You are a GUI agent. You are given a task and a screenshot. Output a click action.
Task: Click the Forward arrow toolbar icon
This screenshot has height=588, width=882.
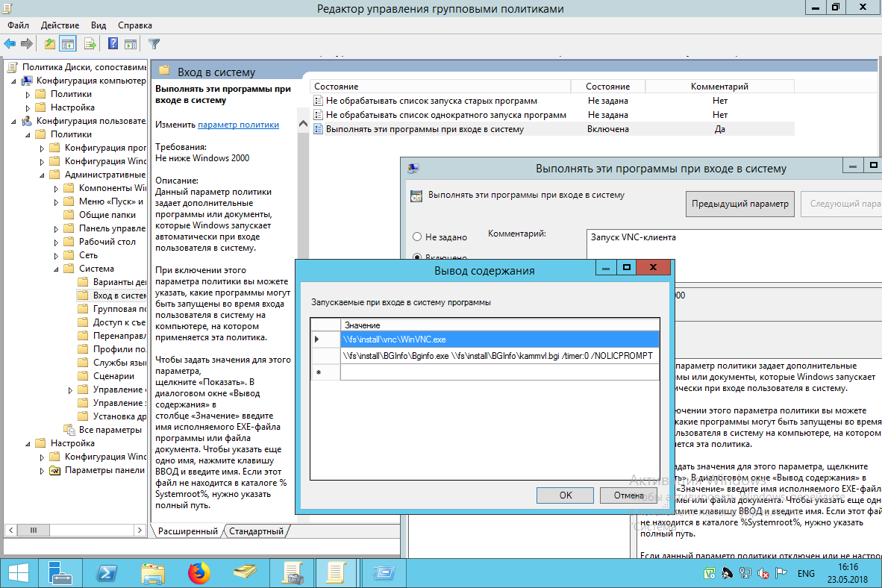point(26,44)
